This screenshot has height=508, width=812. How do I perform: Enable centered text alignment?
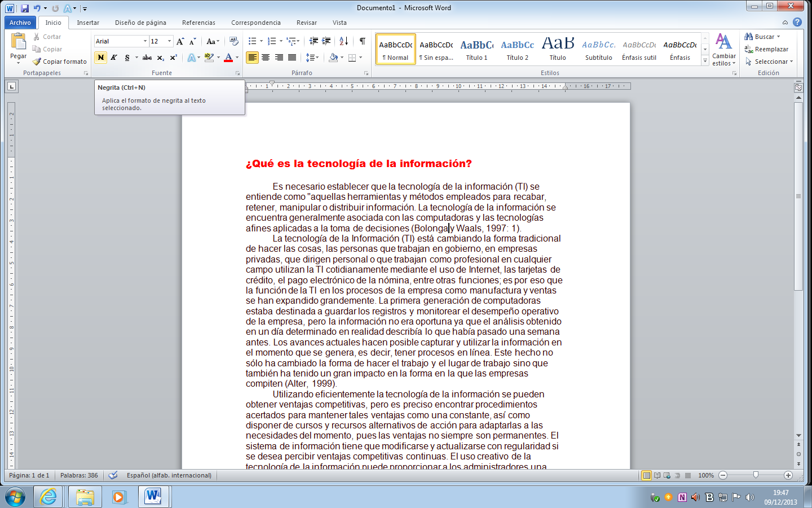click(265, 58)
